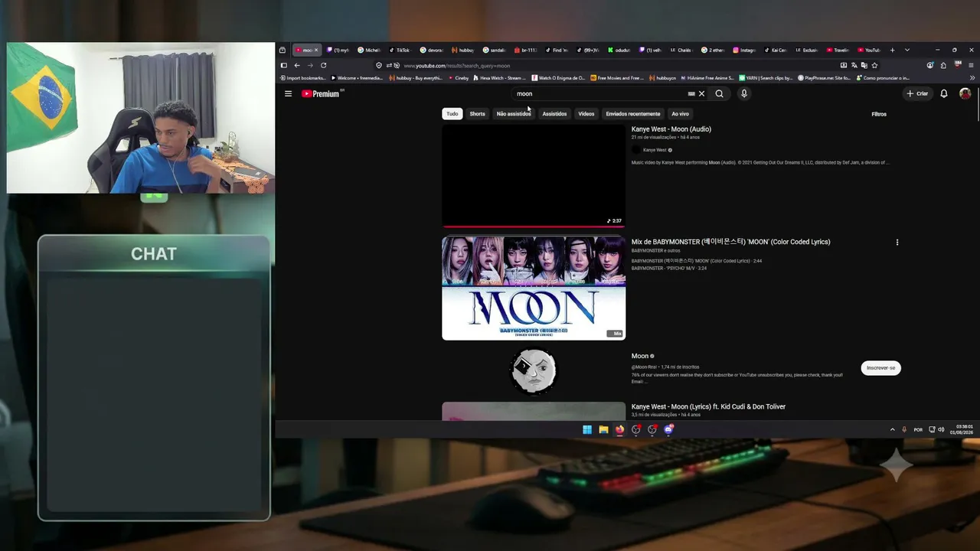Image resolution: width=980 pixels, height=551 pixels.
Task: Open the virtual keyboard icon in search box
Action: [691, 93]
